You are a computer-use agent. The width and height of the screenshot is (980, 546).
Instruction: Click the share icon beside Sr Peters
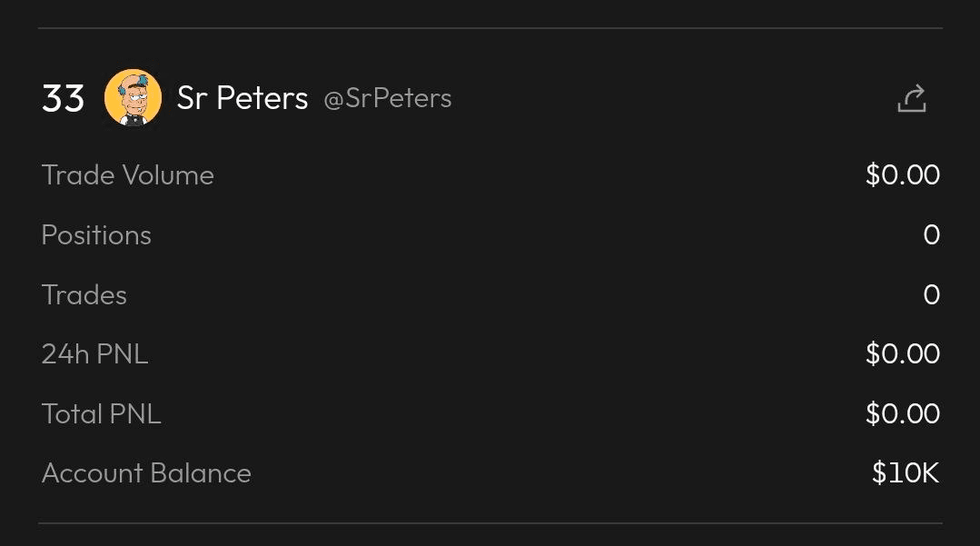(911, 98)
